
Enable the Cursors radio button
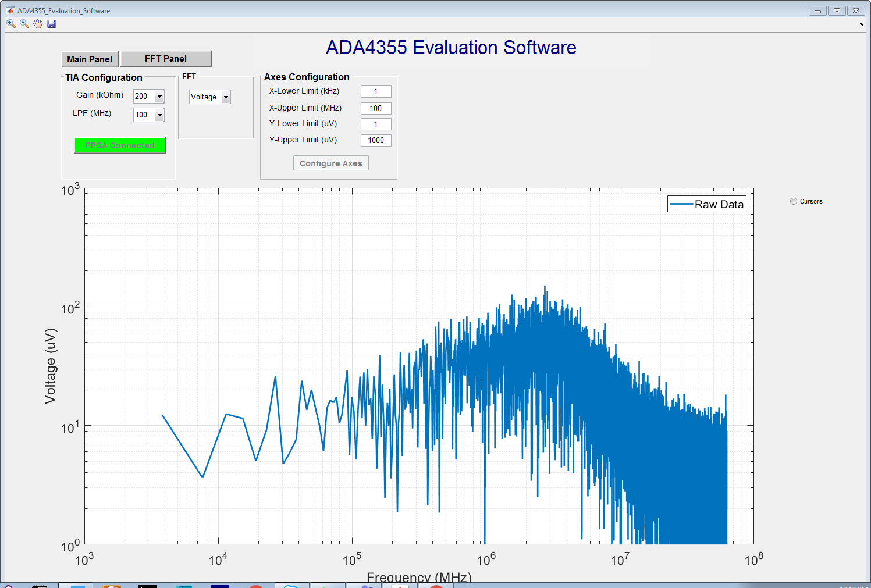(x=794, y=201)
